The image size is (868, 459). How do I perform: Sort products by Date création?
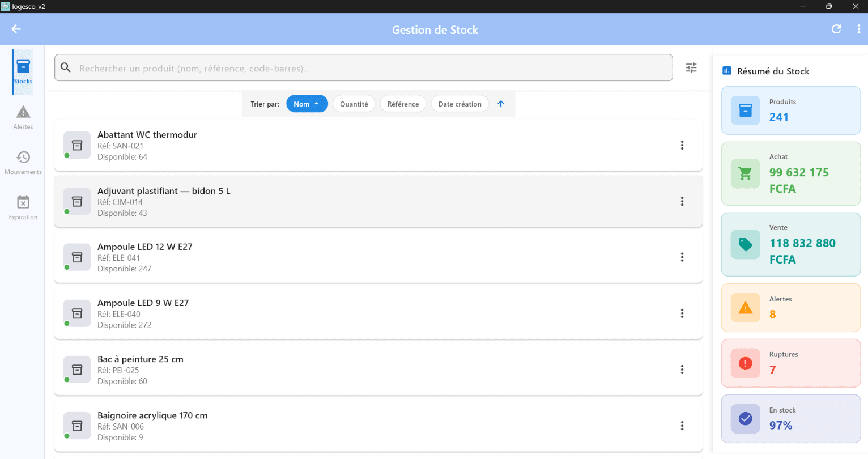point(460,104)
